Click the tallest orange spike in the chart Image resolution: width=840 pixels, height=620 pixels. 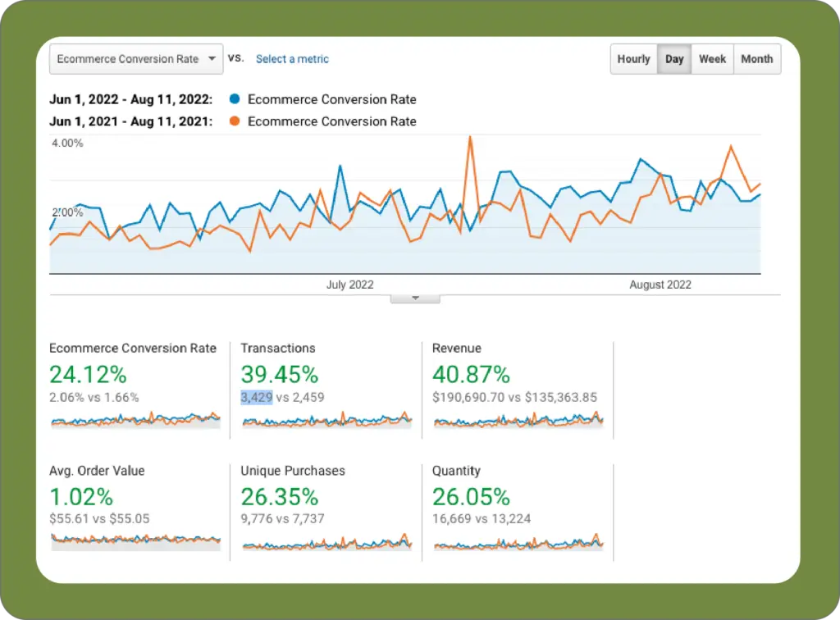point(470,139)
